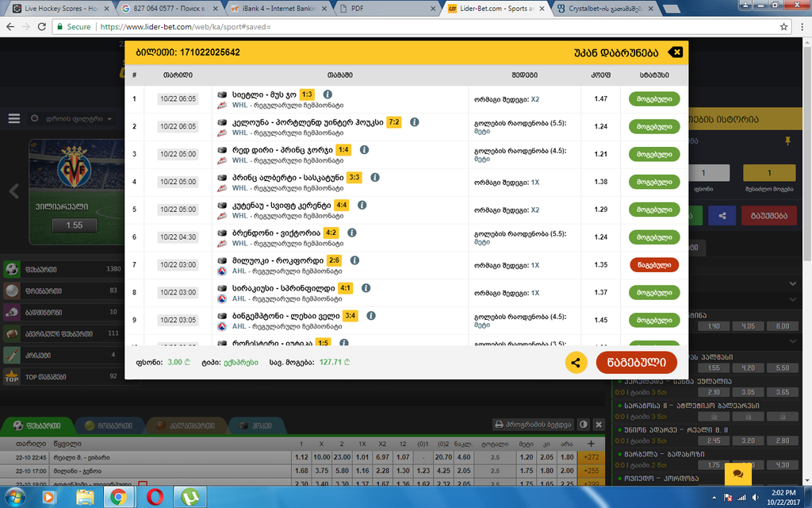This screenshot has height=508, width=812.
Task: Select the ფეხბურთი bottom sport tab
Action: (x=37, y=425)
